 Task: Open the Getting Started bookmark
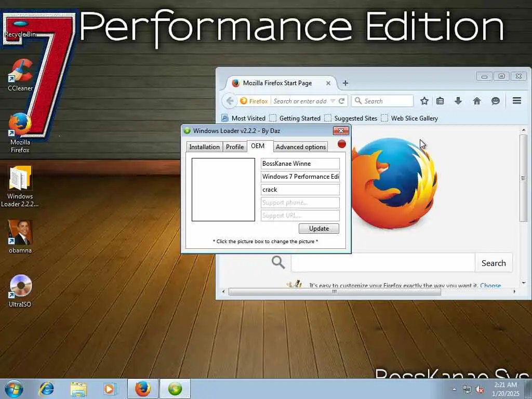pos(295,118)
